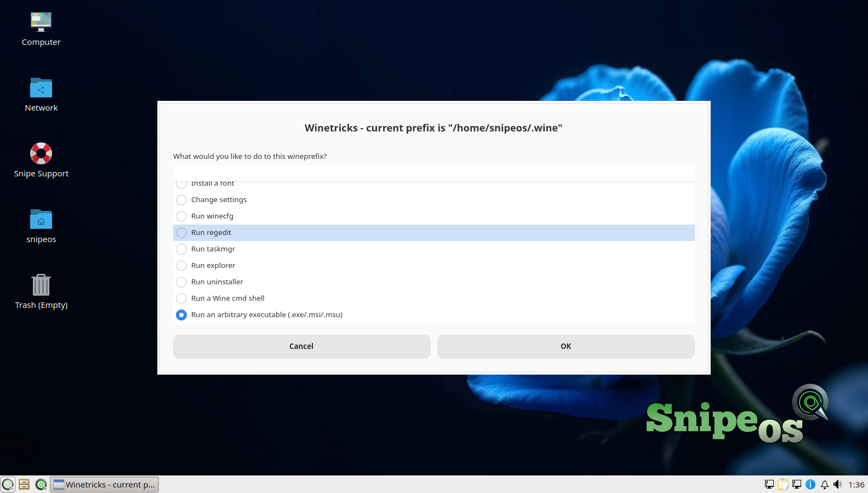Screen dimensions: 868x493
Task: Click the Winetricks current prefix title text
Action: coord(433,128)
